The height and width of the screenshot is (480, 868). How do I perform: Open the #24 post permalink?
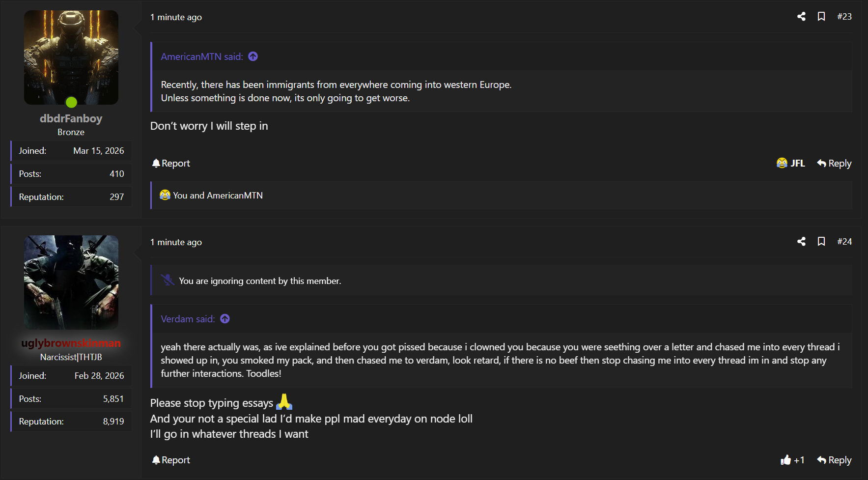pyautogui.click(x=844, y=241)
